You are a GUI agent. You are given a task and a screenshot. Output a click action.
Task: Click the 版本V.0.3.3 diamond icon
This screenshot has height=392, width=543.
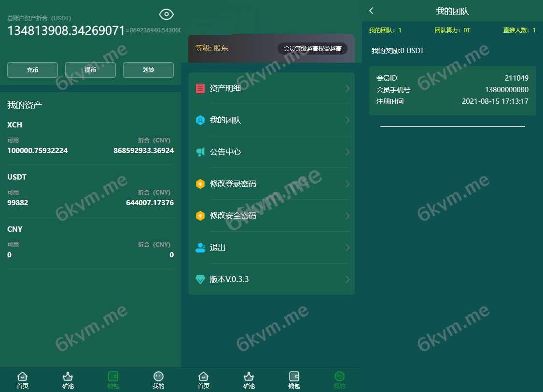200,280
